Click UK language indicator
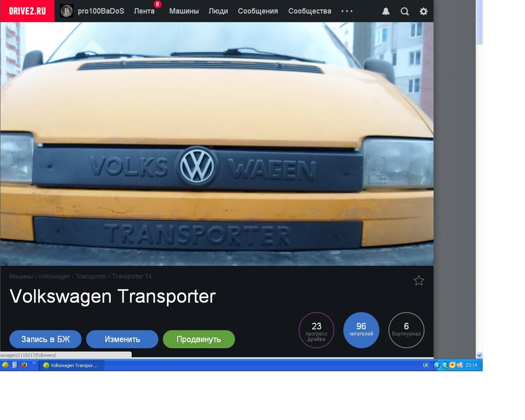 [x=425, y=365]
